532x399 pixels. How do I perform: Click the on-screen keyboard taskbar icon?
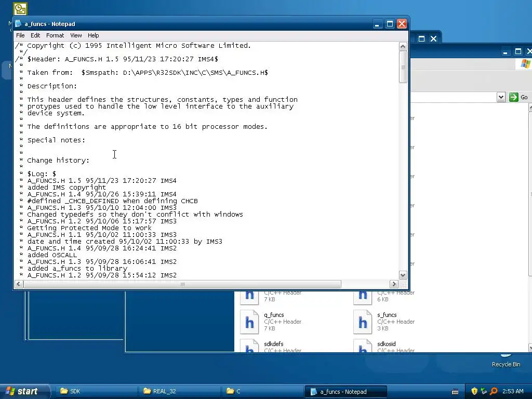click(x=455, y=392)
